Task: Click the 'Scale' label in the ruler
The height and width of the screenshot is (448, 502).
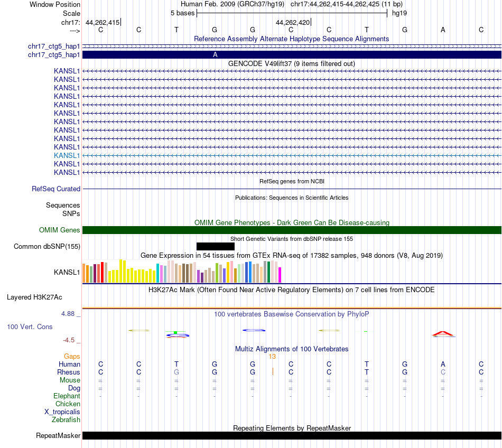Action: point(71,13)
